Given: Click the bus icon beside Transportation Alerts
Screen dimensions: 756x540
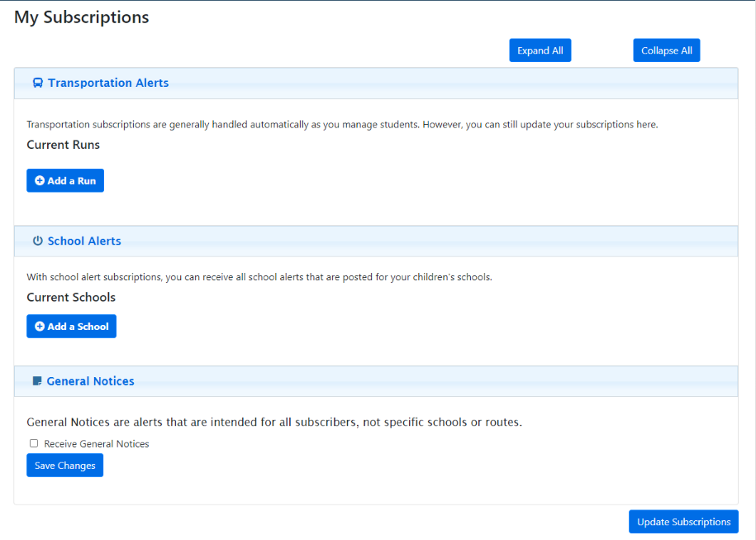Looking at the screenshot, I should [x=38, y=83].
